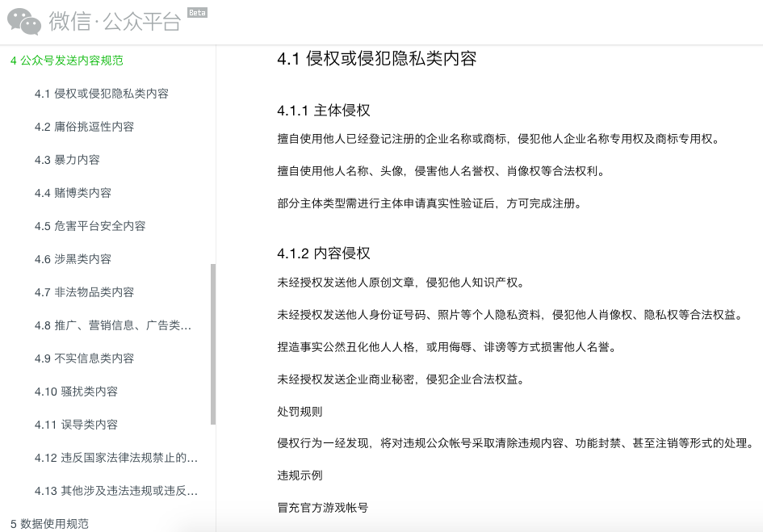Click the WeChat logo icon
The height and width of the screenshot is (532, 763).
(x=24, y=22)
